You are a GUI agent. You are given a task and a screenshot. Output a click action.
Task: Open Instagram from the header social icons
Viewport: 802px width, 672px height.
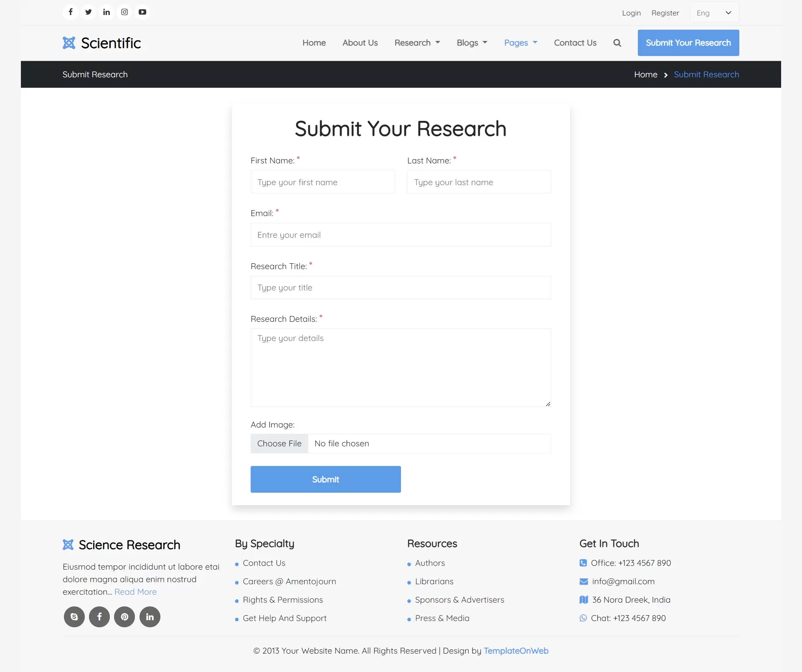point(124,12)
